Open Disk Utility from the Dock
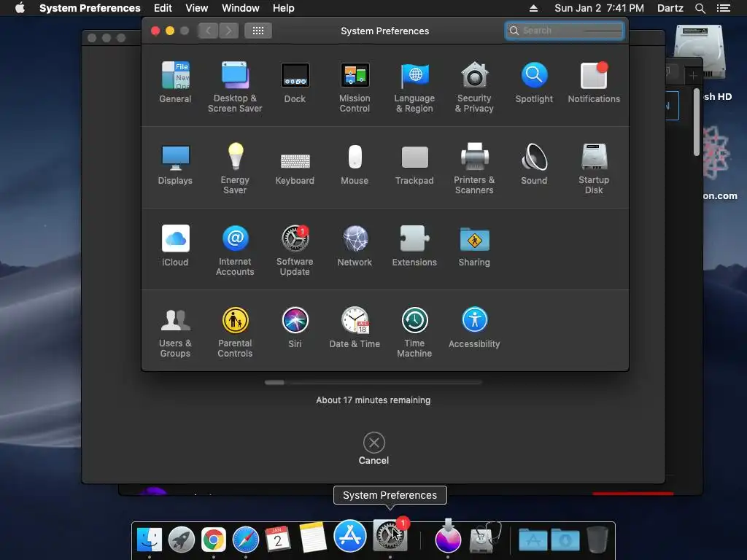Image resolution: width=747 pixels, height=560 pixels. click(485, 538)
